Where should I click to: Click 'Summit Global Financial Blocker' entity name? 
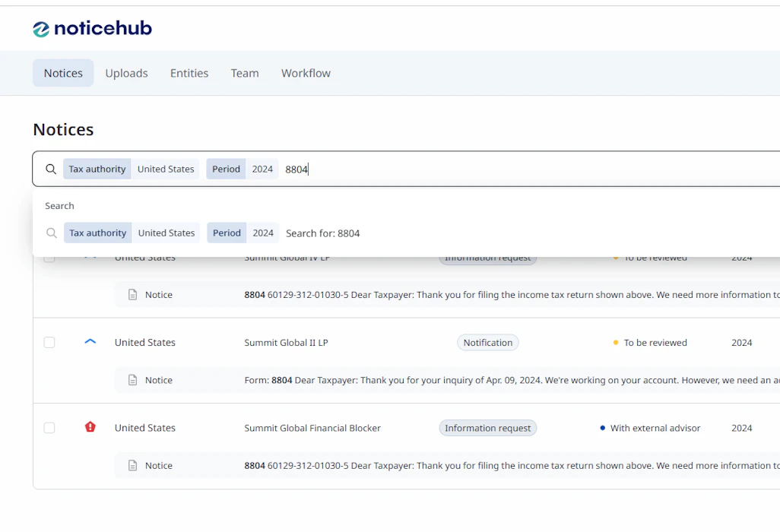(x=312, y=428)
